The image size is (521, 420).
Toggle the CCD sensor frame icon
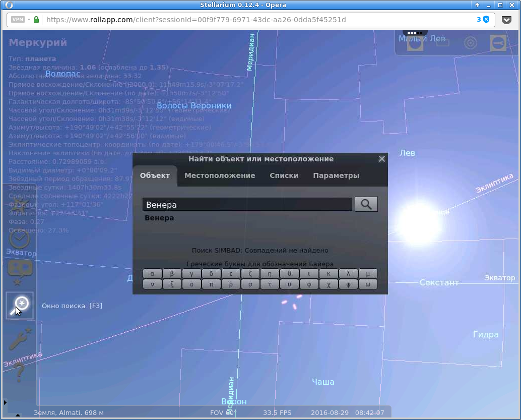(x=442, y=43)
